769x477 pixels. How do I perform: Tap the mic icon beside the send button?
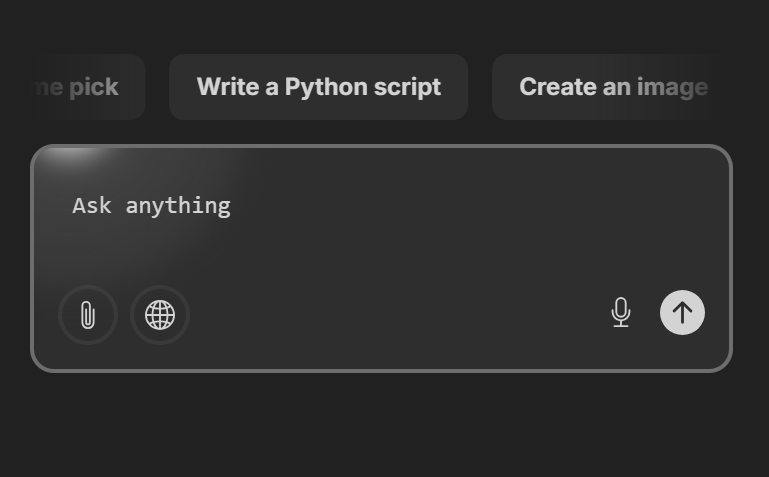coord(621,312)
